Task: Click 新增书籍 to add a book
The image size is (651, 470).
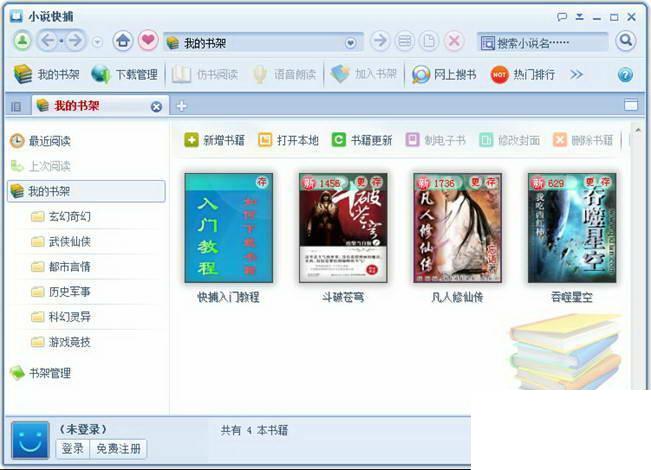Action: click(x=214, y=140)
